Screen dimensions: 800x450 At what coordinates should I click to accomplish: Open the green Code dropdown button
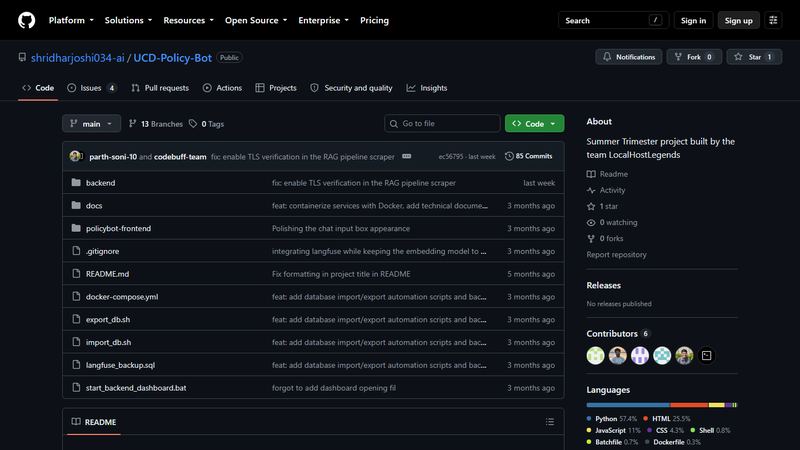[x=534, y=123]
